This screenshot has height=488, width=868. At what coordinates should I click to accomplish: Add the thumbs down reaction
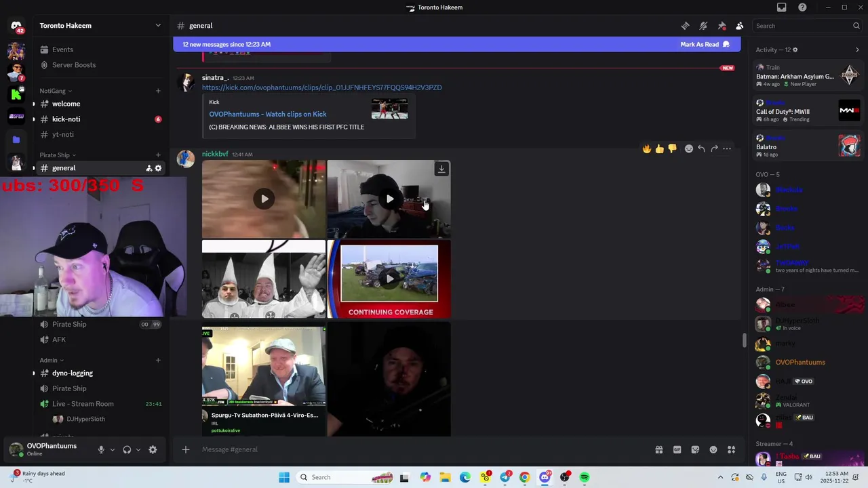click(672, 148)
